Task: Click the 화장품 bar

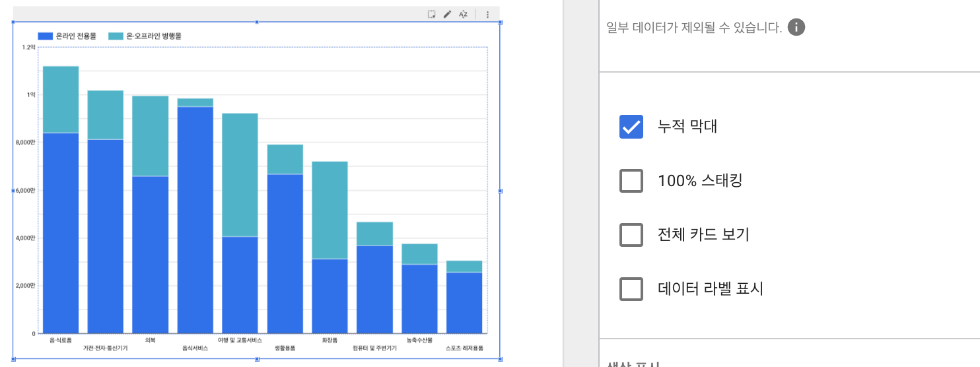Action: click(x=330, y=248)
